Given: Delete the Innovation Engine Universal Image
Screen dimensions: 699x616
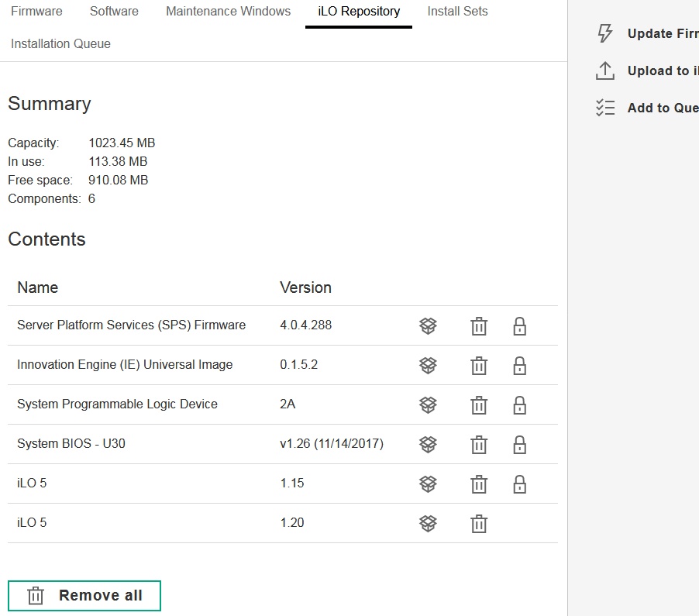Looking at the screenshot, I should pos(478,365).
